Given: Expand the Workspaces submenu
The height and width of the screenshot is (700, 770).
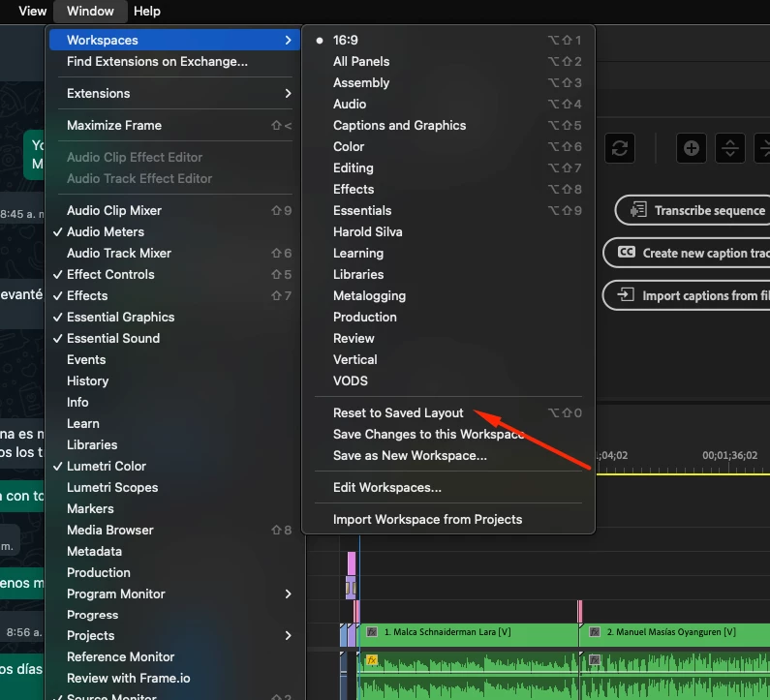Looking at the screenshot, I should [x=174, y=41].
